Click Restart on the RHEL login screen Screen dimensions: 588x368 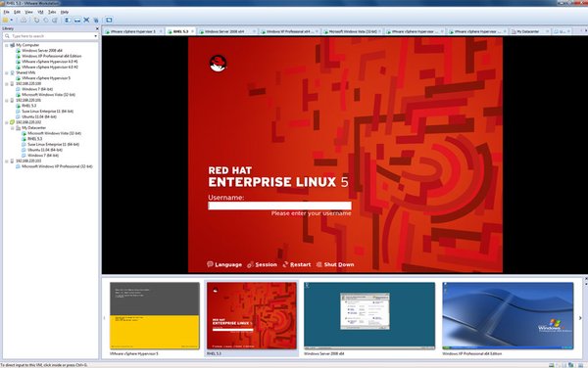pos(297,264)
